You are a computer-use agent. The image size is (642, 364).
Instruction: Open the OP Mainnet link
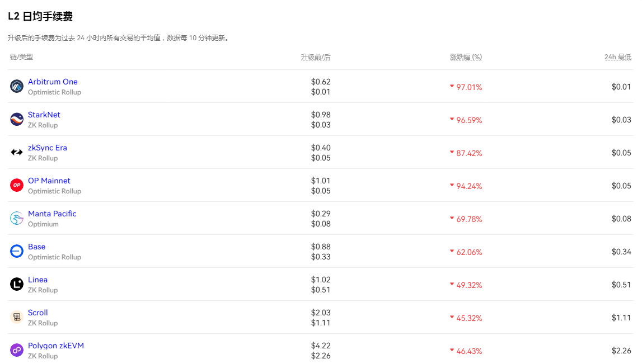point(49,181)
